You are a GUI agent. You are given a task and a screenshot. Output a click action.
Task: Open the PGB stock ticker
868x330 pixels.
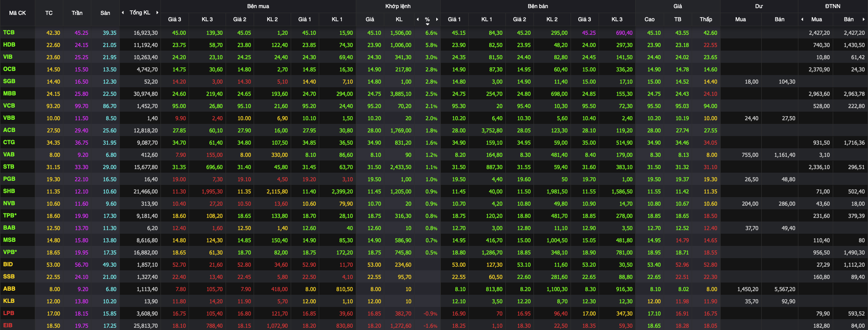(x=9, y=179)
